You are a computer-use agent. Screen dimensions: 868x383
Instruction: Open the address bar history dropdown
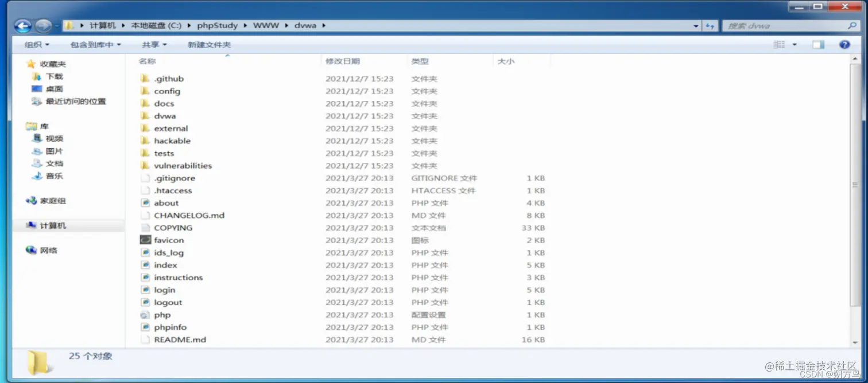pos(696,26)
